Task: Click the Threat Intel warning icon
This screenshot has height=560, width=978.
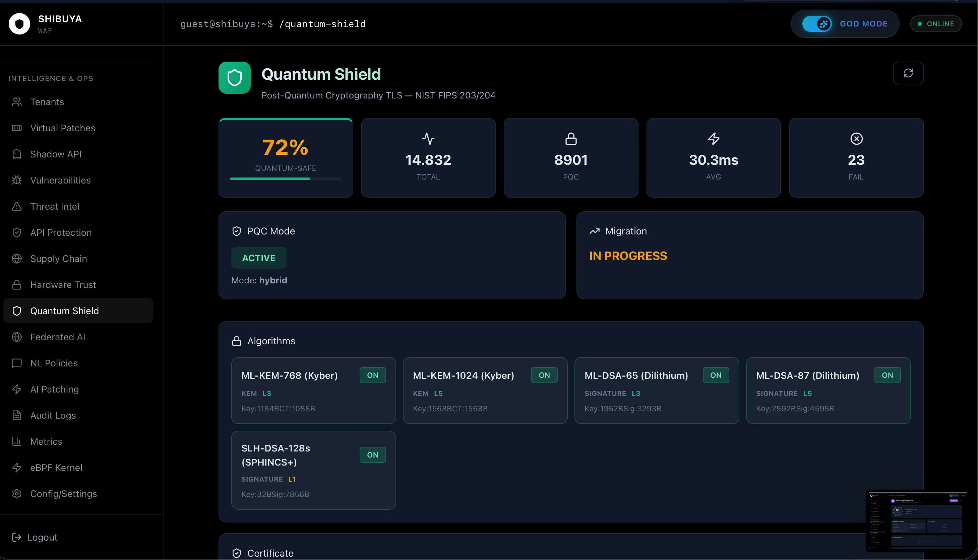Action: coord(16,207)
